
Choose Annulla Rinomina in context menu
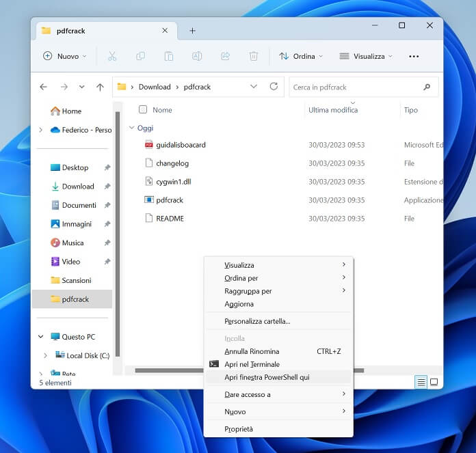pos(278,351)
